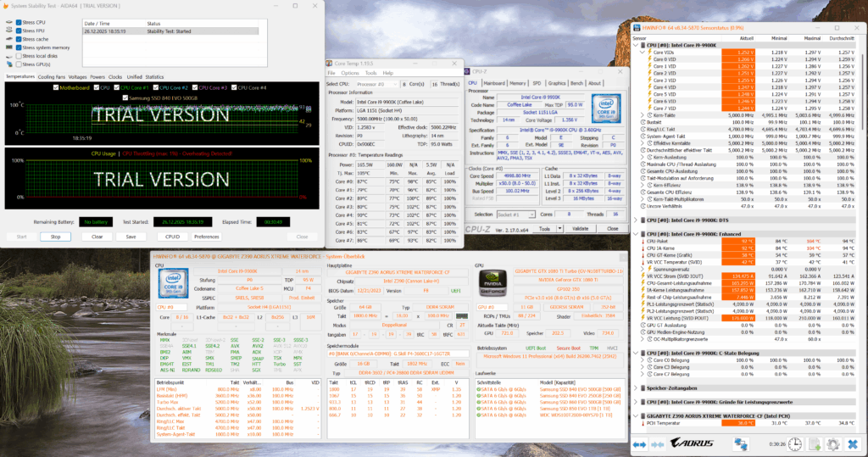This screenshot has width=868, height=457.
Task: Click the GPU #0 selector field in HWiNFO overview
Action: click(x=492, y=307)
